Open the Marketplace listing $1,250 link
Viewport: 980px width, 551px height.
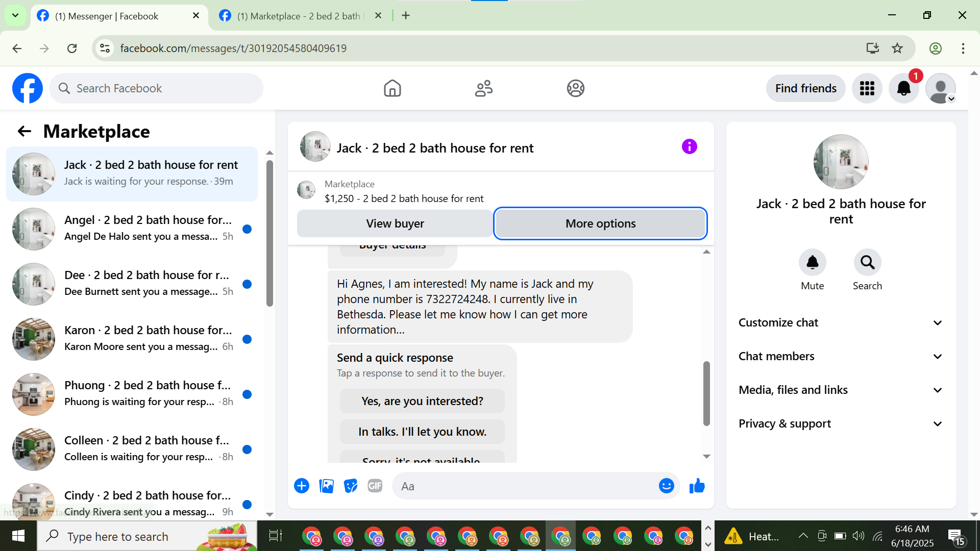point(404,198)
